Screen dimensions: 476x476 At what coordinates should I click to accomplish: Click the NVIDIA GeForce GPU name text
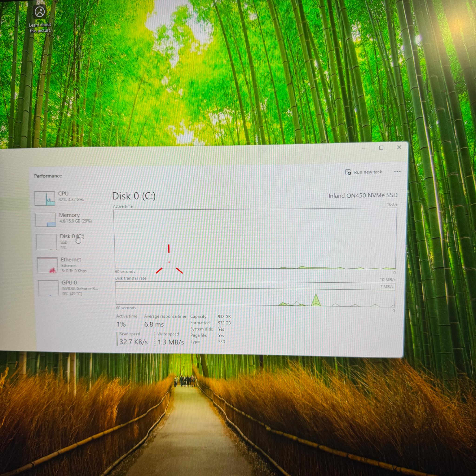[x=80, y=288]
